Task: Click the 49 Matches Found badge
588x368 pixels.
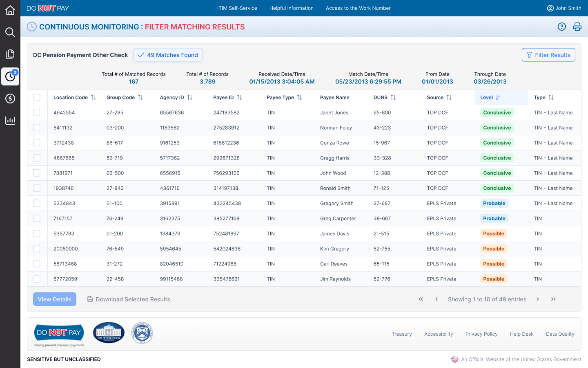Action: [168, 55]
